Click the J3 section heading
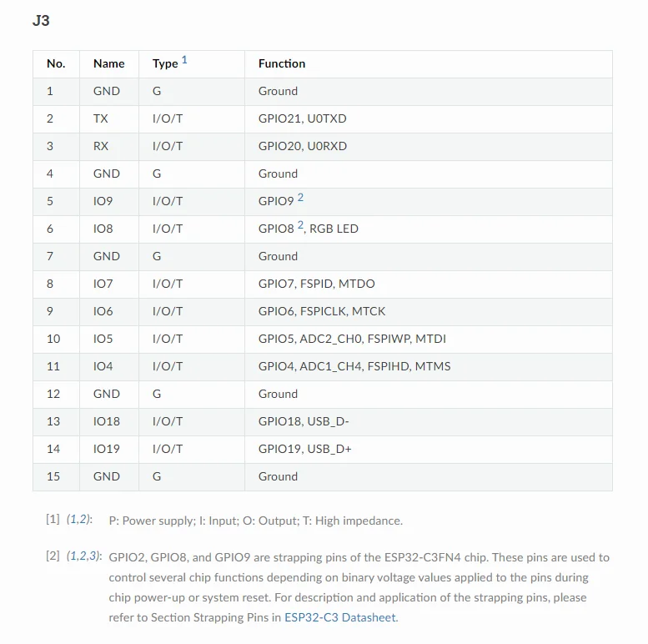The width and height of the screenshot is (648, 644). coord(41,21)
